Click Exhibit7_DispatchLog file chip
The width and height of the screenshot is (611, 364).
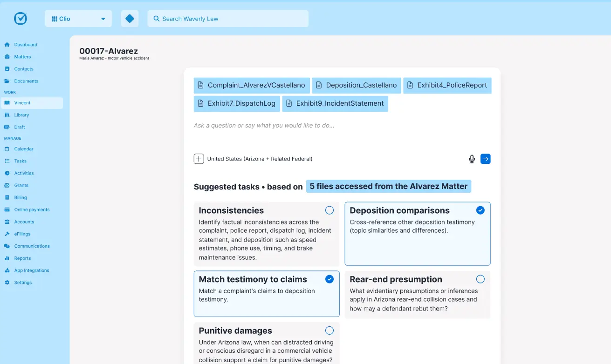[x=237, y=103]
